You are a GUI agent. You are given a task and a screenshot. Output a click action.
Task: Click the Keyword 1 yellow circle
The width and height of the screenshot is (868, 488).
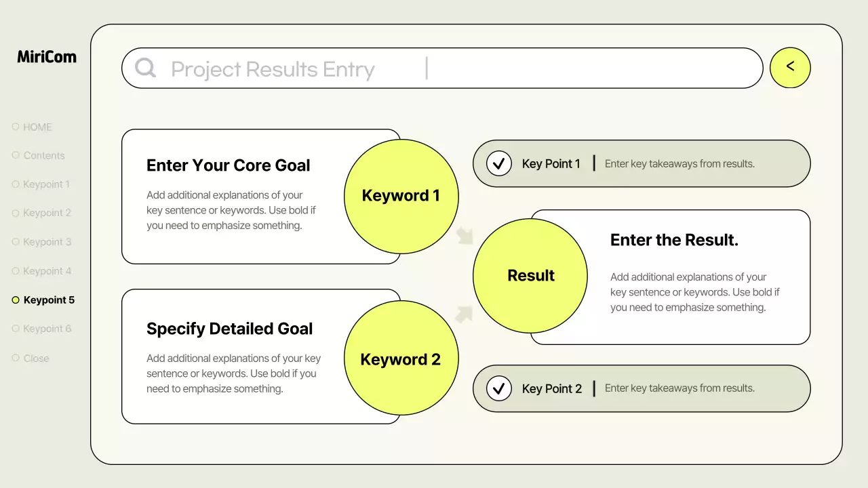(401, 196)
